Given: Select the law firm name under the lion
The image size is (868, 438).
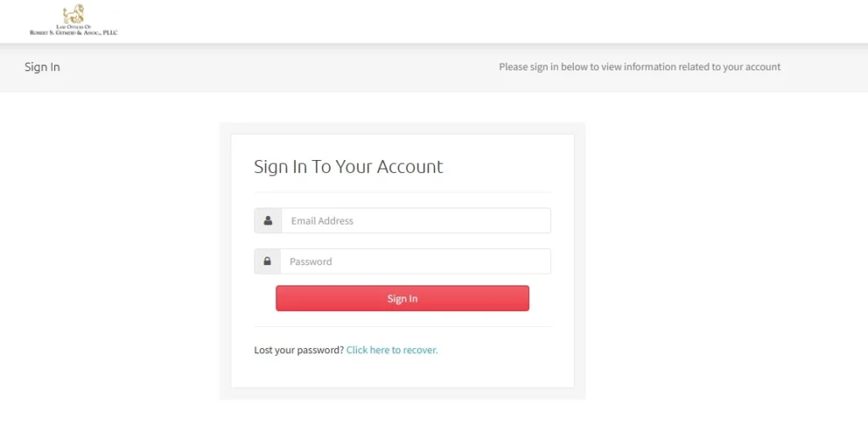Looking at the screenshot, I should coord(74,30).
